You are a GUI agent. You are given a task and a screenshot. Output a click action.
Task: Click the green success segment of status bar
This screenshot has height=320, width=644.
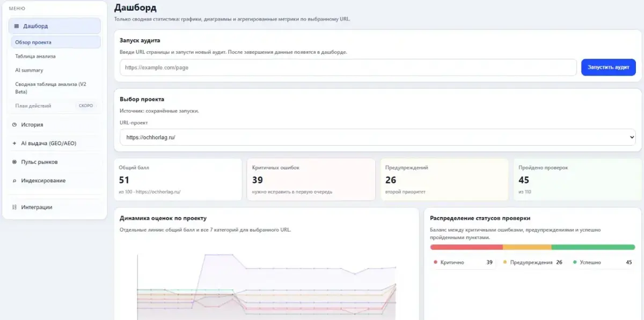pos(593,247)
